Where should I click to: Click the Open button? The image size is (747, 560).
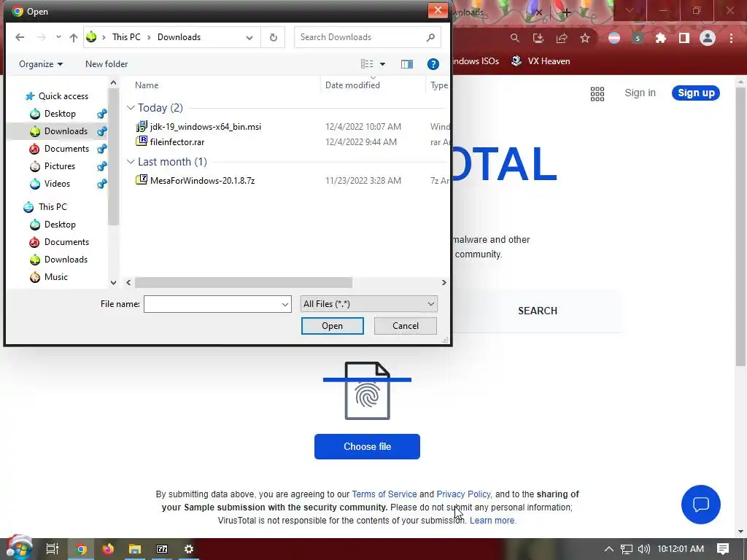click(x=332, y=326)
